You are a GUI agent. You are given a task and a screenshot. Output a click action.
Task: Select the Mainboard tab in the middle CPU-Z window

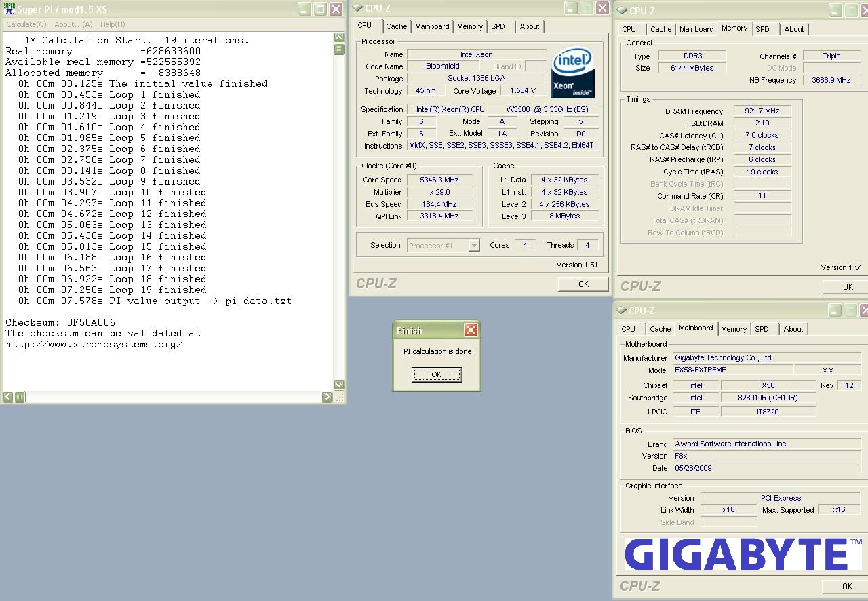(432, 26)
